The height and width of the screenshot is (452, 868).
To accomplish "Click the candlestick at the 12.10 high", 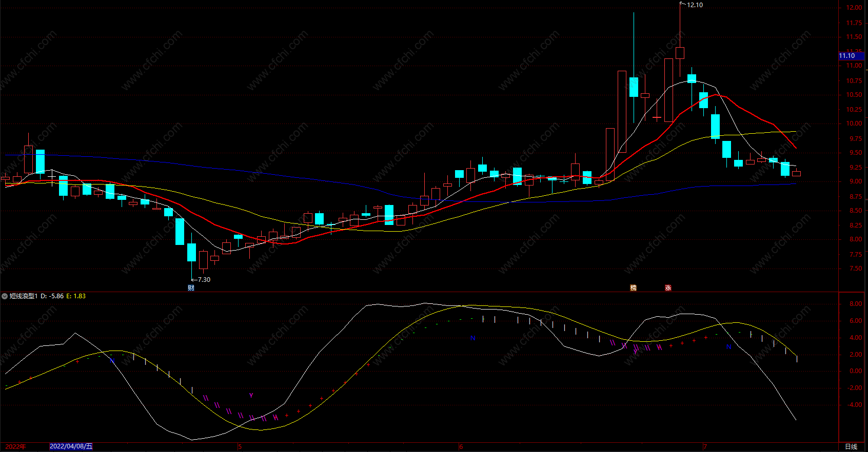I will pyautogui.click(x=680, y=52).
